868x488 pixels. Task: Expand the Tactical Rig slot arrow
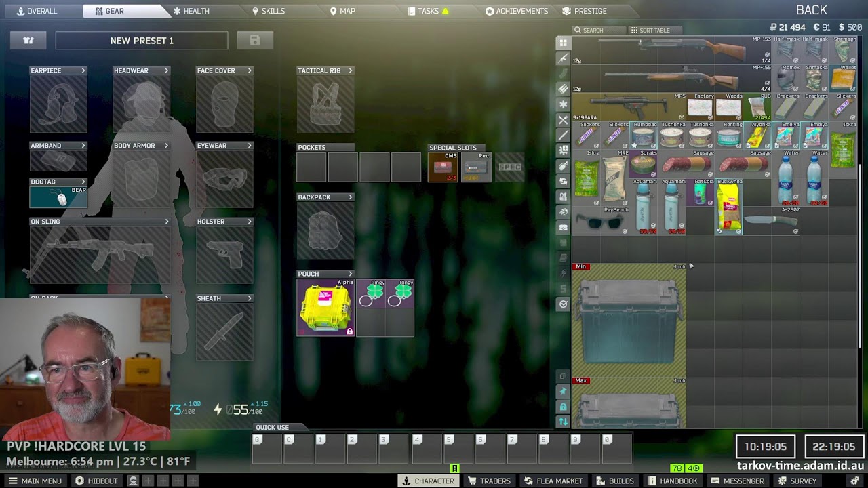click(x=351, y=70)
